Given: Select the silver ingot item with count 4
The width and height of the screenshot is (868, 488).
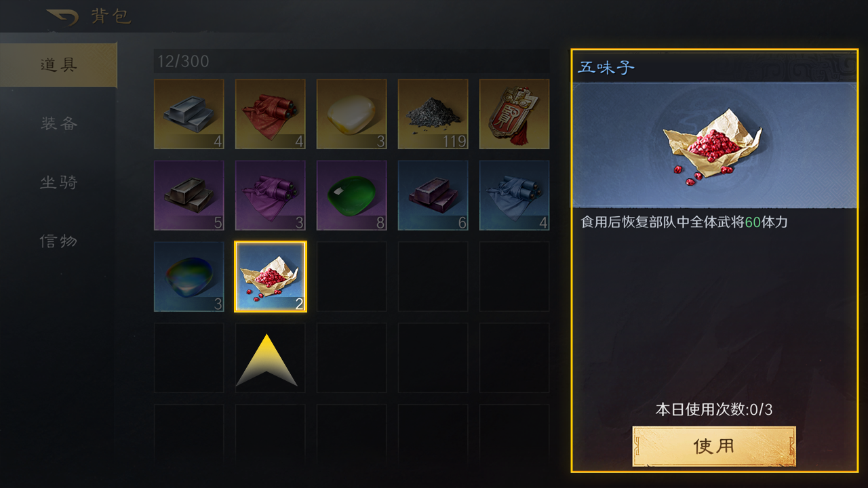Looking at the screenshot, I should click(189, 114).
